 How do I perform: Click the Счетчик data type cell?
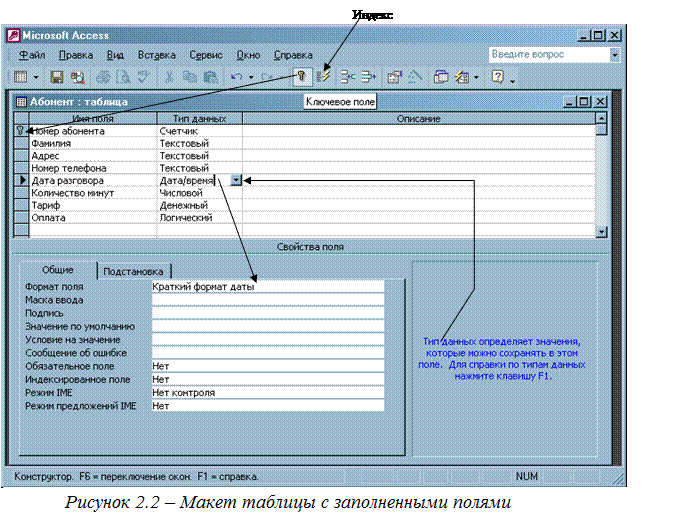(x=200, y=131)
